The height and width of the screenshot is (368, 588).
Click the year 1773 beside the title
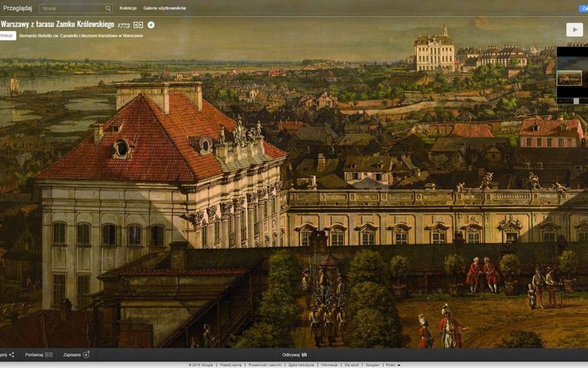(x=123, y=25)
